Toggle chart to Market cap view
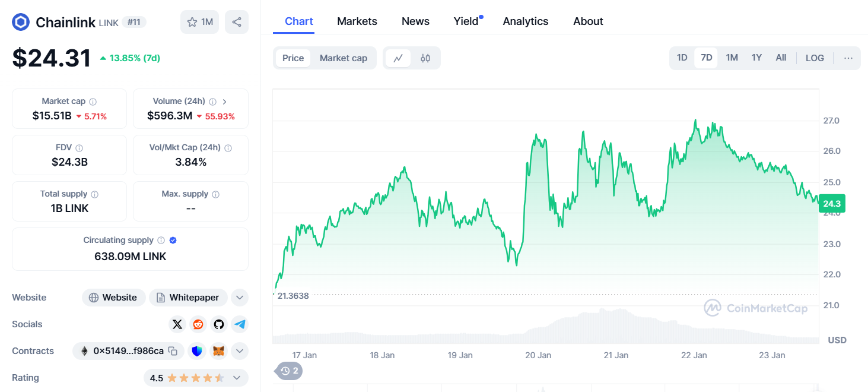 tap(344, 58)
